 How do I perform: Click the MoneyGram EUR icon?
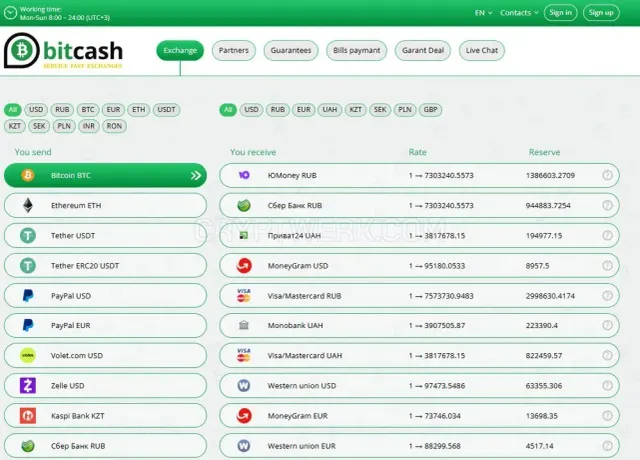tap(244, 416)
